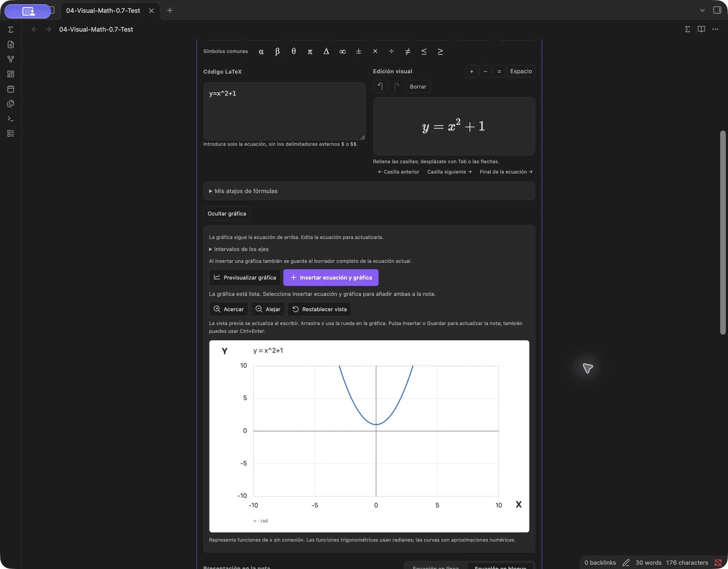Screen dimensions: 728x569
Task: Click the sigma icon in the note header
Action: [687, 29]
